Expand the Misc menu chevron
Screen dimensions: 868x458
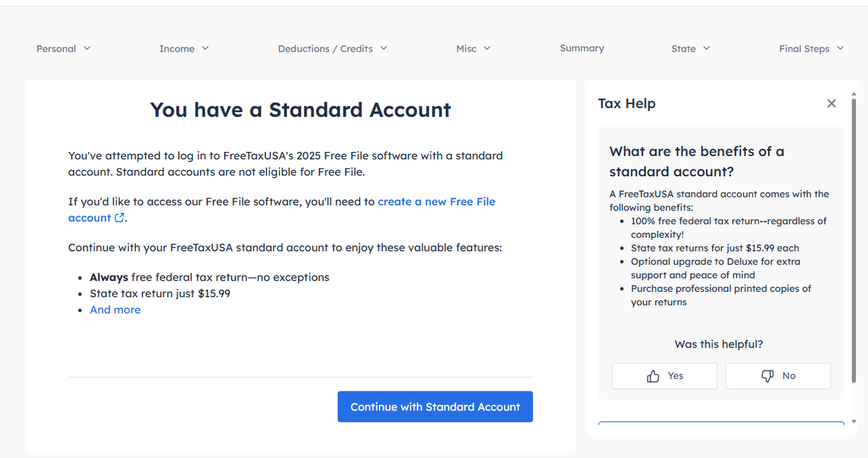click(487, 48)
